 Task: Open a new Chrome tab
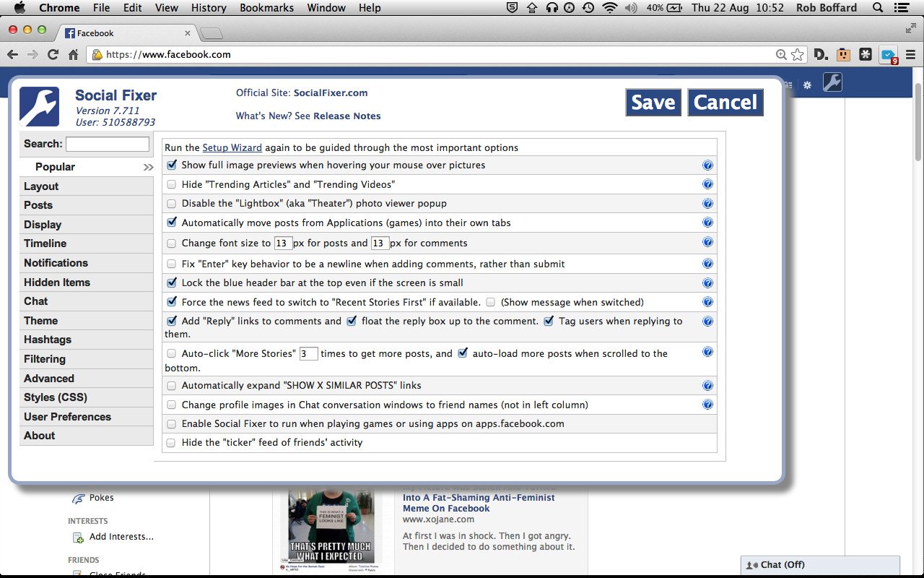[212, 33]
